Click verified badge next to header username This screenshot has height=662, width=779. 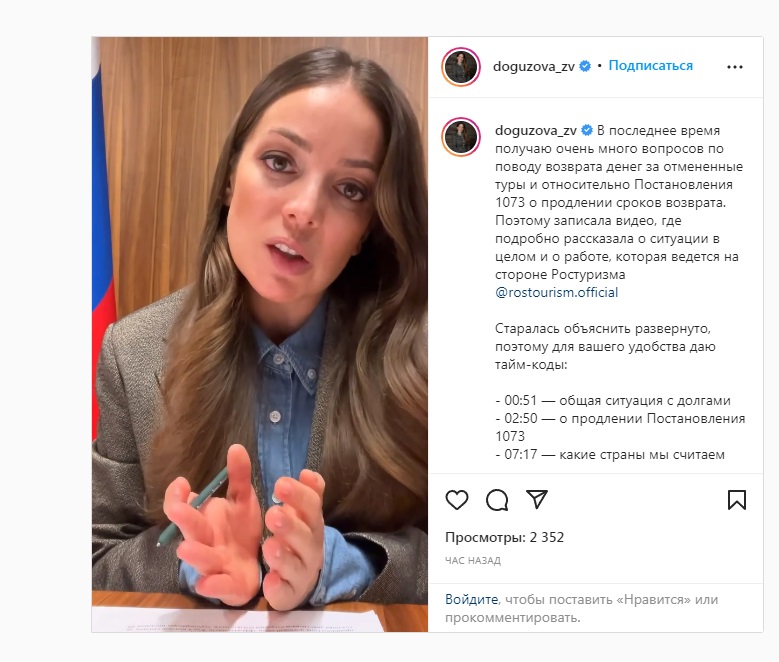(x=585, y=66)
